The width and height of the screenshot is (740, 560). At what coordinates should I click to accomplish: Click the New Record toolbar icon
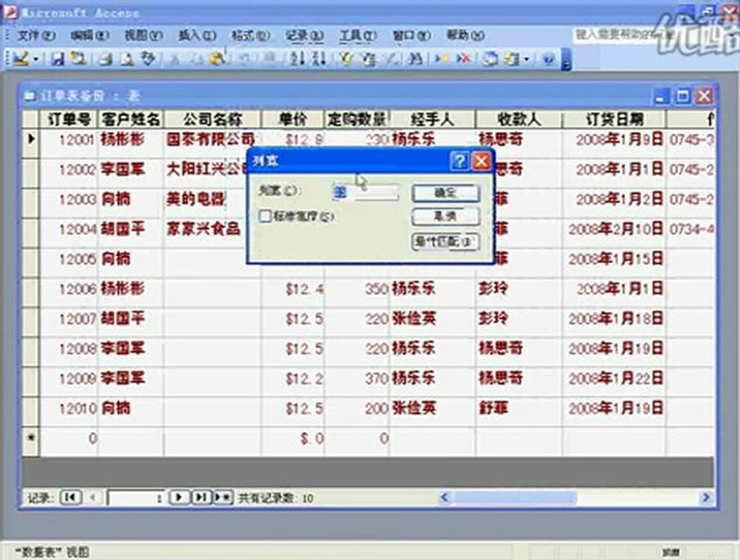pyautogui.click(x=442, y=59)
